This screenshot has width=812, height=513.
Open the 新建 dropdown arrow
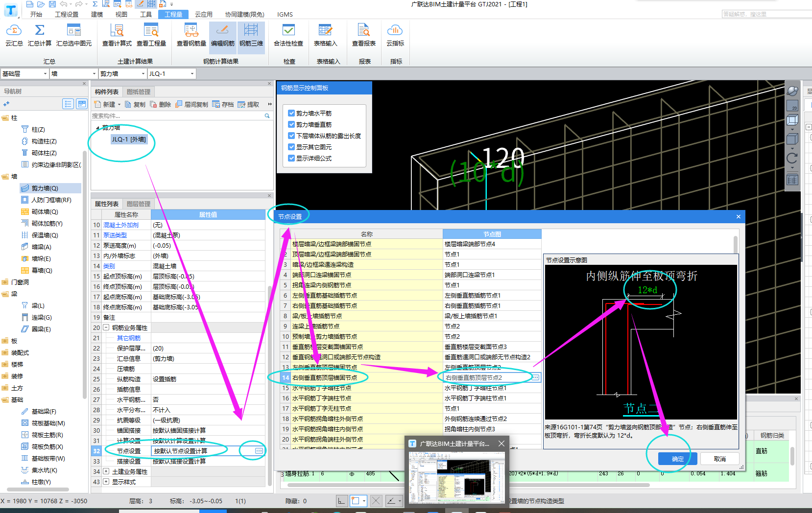119,105
